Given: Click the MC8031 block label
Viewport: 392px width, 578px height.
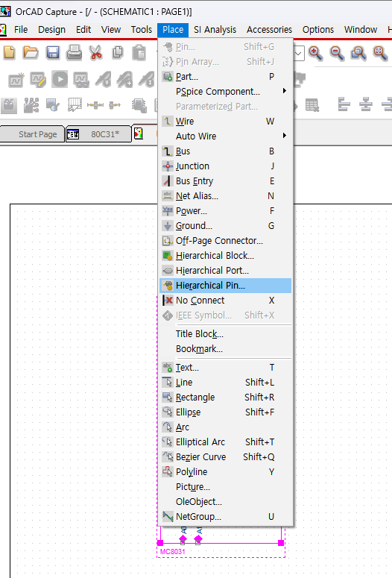Looking at the screenshot, I should point(172,552).
